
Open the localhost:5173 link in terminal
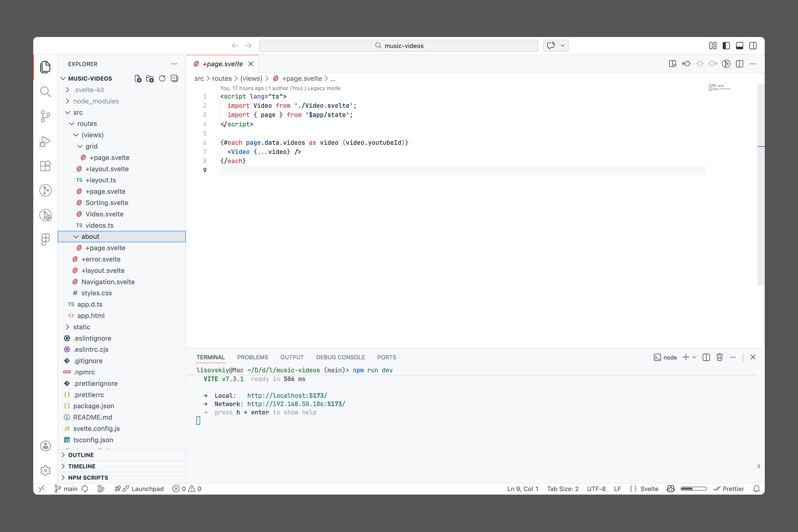[287, 396]
